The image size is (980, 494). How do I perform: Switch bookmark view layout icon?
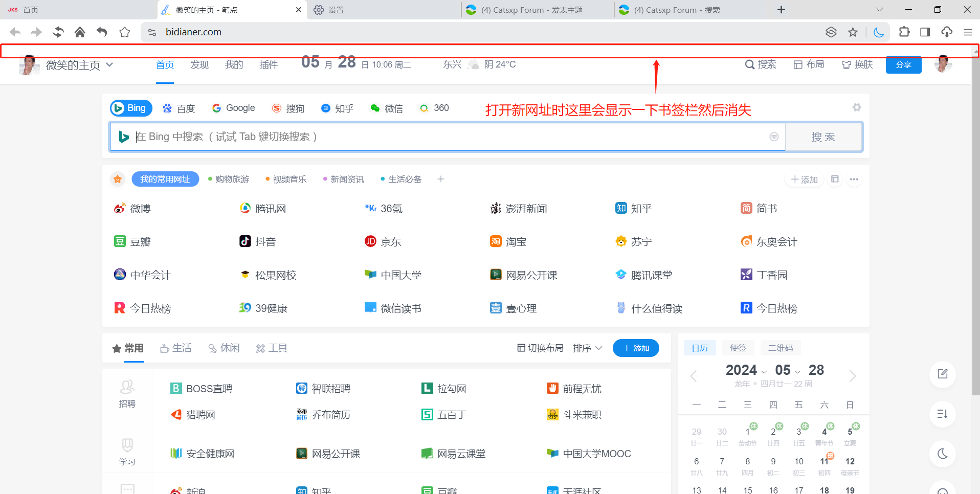point(835,179)
